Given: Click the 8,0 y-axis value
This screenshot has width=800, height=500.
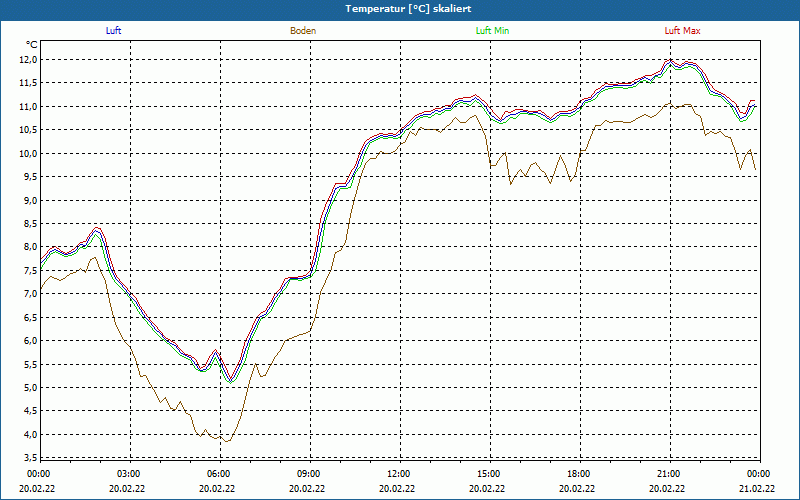Looking at the screenshot, I should point(31,247).
